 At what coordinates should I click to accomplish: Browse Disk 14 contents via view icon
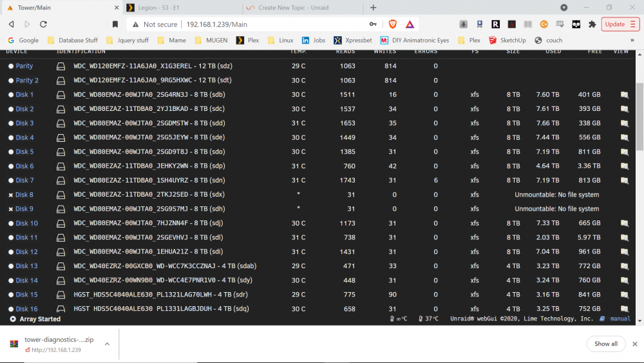[624, 280]
